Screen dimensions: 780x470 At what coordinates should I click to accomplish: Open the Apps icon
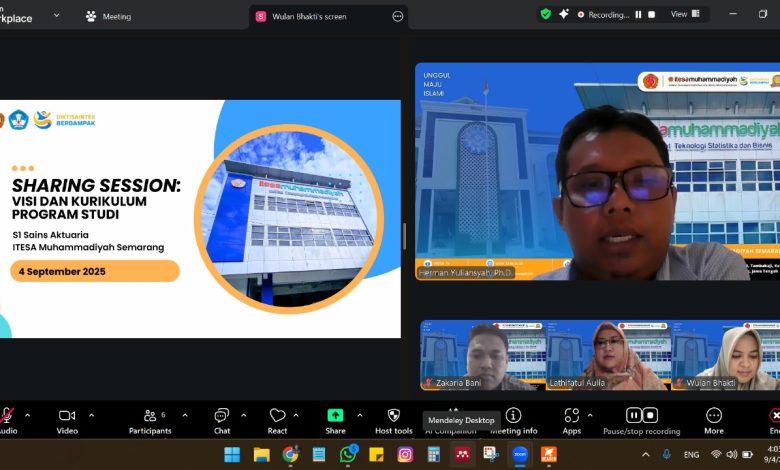pos(572,415)
